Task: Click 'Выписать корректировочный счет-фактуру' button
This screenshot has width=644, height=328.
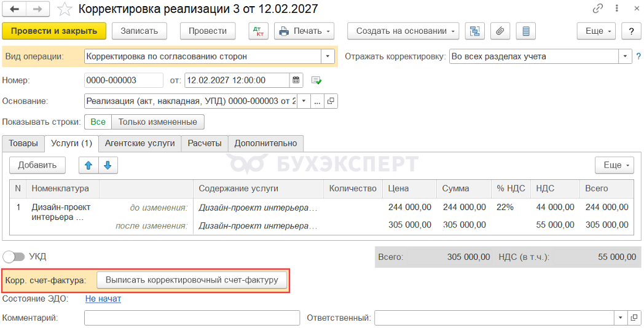Action: [192, 280]
